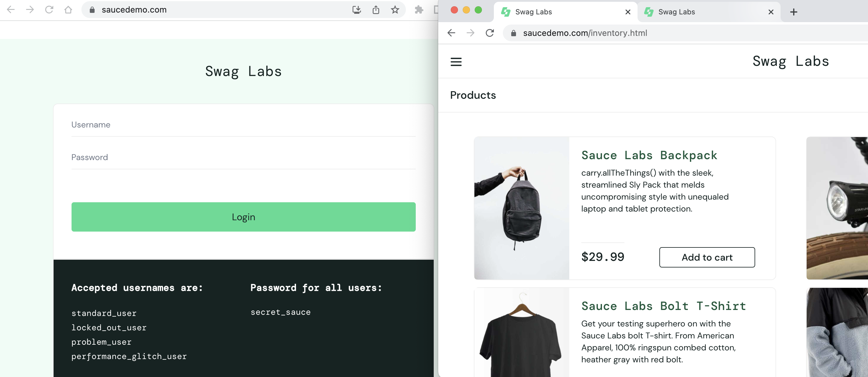Close the second Swag Labs tab
The image size is (868, 377).
click(771, 12)
